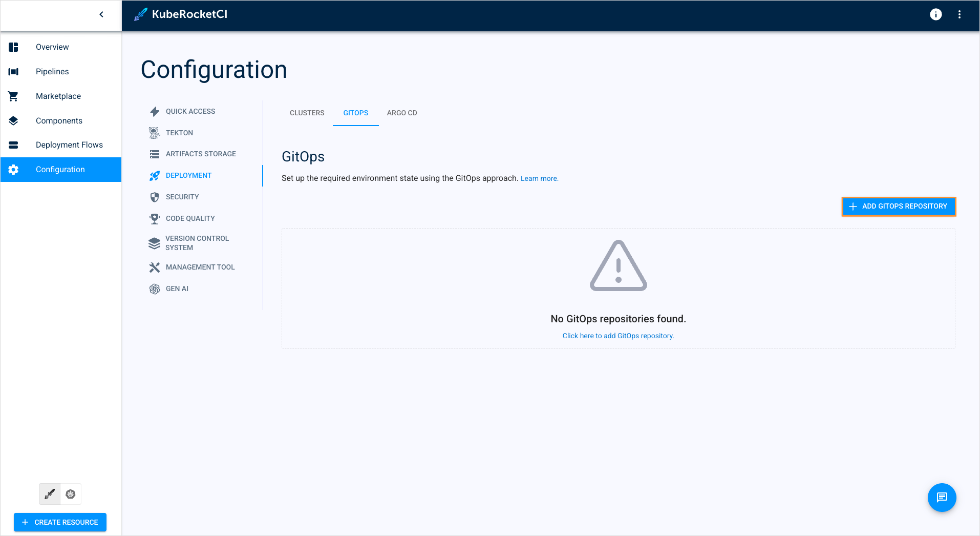This screenshot has height=536, width=980.
Task: Open the Gen AI configuration section
Action: click(177, 288)
